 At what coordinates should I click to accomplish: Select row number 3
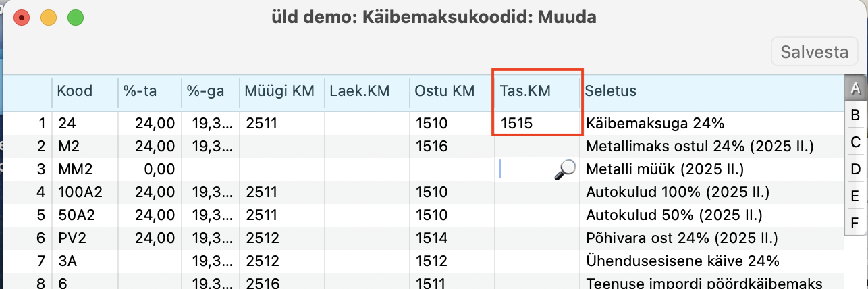pyautogui.click(x=27, y=169)
